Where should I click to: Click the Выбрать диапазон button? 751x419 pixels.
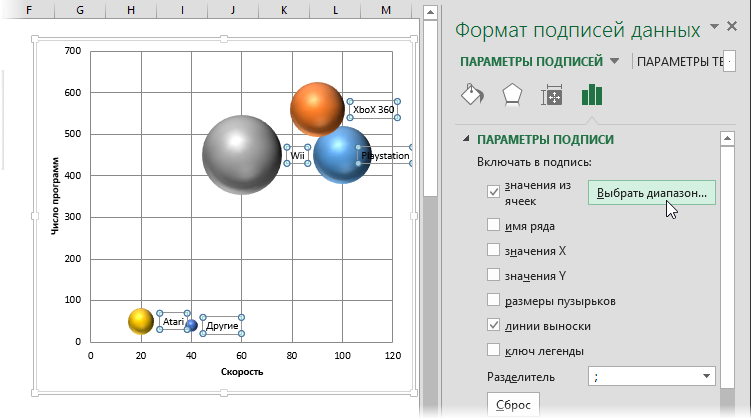(x=651, y=193)
